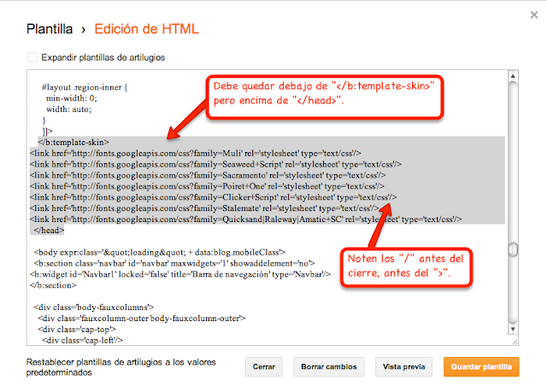Click the </head> closing tag line
Image resolution: width=547 pixels, height=392 pixels.
click(x=49, y=231)
